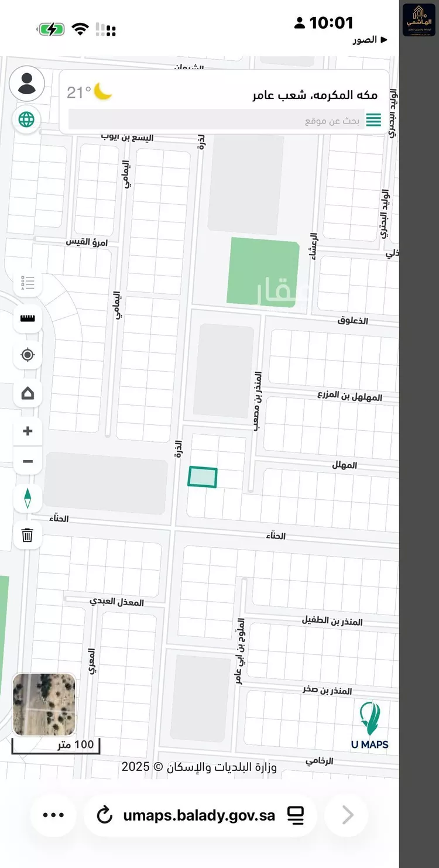Tap the forward chevron in browser bar
This screenshot has height=868, width=439.
[347, 815]
